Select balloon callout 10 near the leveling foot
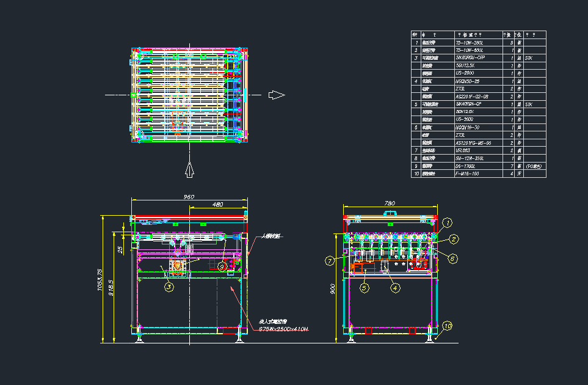 [x=448, y=326]
